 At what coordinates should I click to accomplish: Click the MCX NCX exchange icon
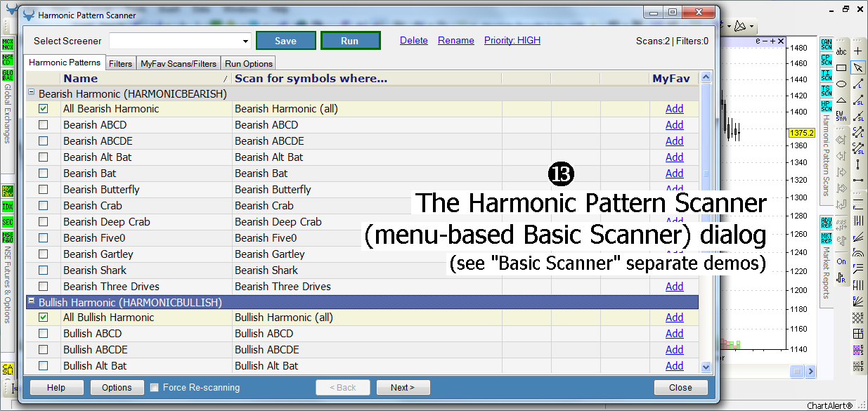coord(8,45)
